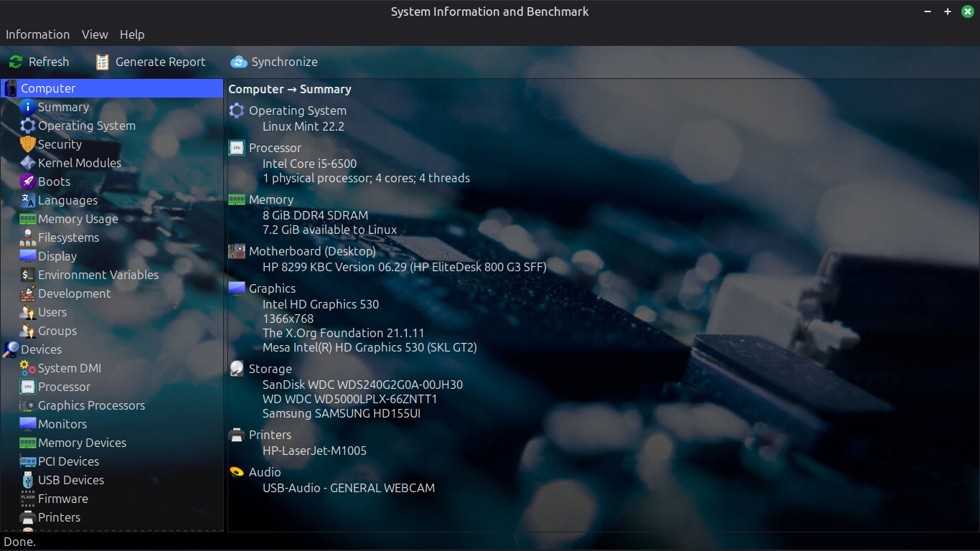This screenshot has height=551, width=980.
Task: Click the Memory Usage icon
Action: tap(28, 219)
